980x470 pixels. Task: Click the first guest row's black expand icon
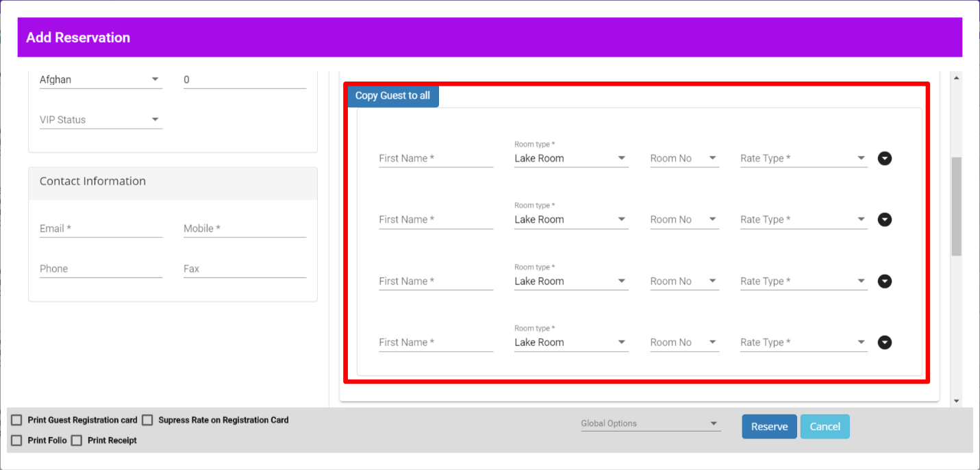coord(885,158)
